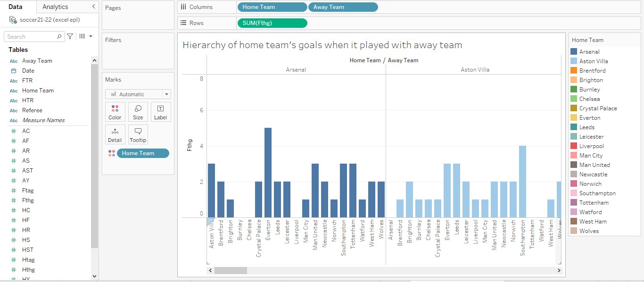This screenshot has width=644, height=282.
Task: Switch to the Data tab
Action: coord(15,7)
